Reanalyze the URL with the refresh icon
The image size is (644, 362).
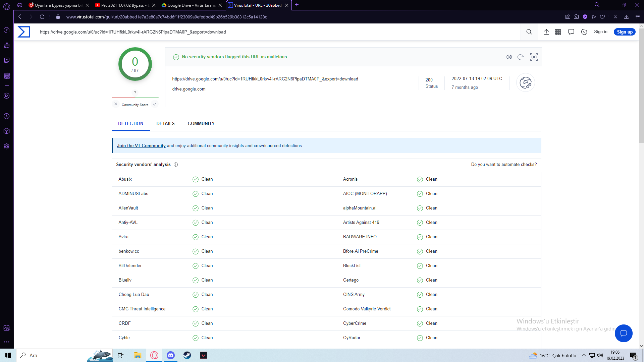(x=521, y=57)
